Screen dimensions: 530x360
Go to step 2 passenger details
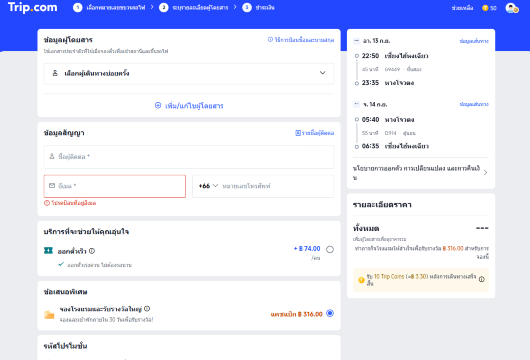click(x=194, y=7)
